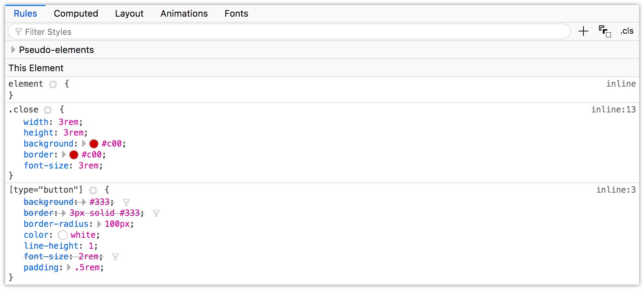The image size is (644, 290).
Task: Open red color swatch for background #c00
Action: point(94,144)
